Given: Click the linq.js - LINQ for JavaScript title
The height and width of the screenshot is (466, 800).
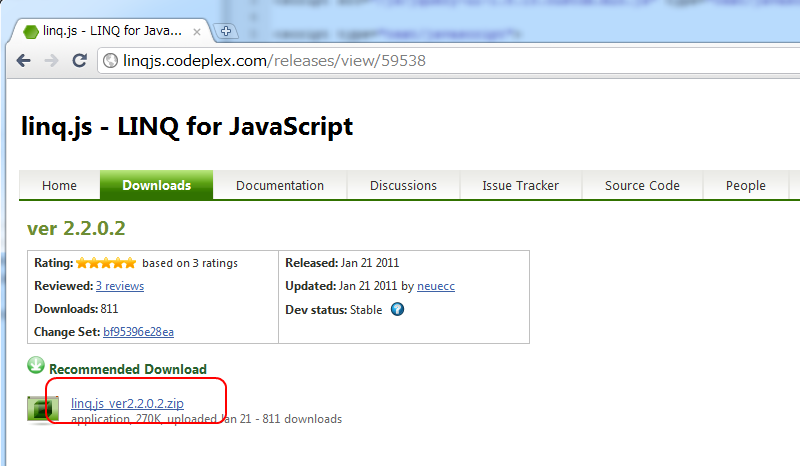Looking at the screenshot, I should click(187, 127).
